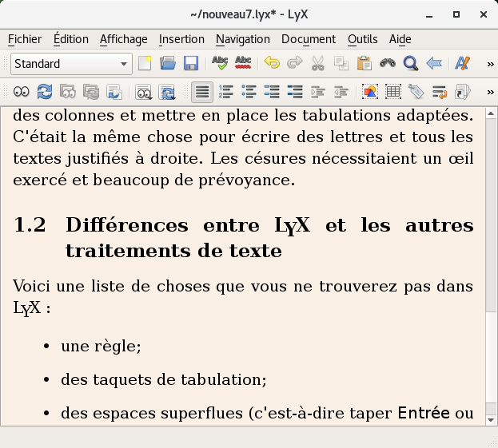Image resolution: width=498 pixels, height=448 pixels.
Task: Apply list environment icon
Action: [272, 93]
